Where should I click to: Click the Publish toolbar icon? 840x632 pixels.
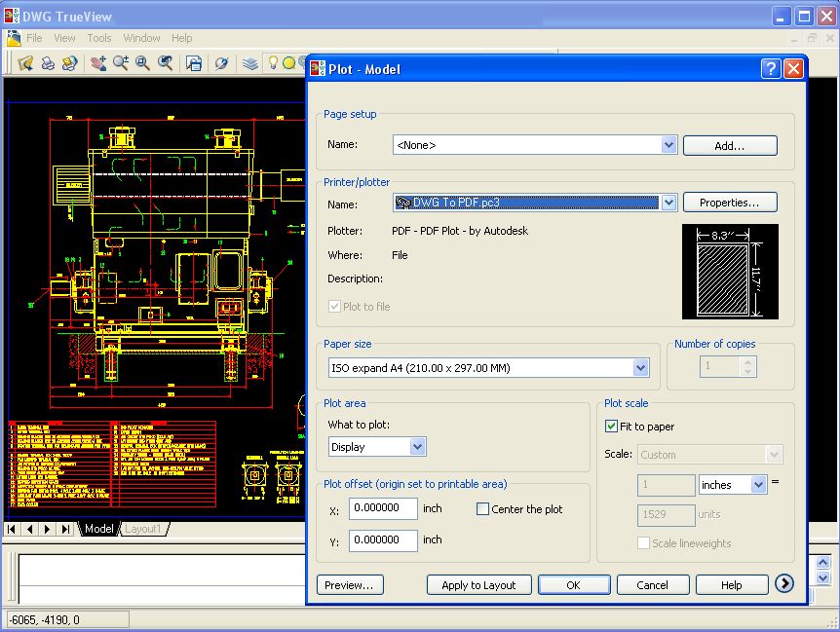(69, 63)
